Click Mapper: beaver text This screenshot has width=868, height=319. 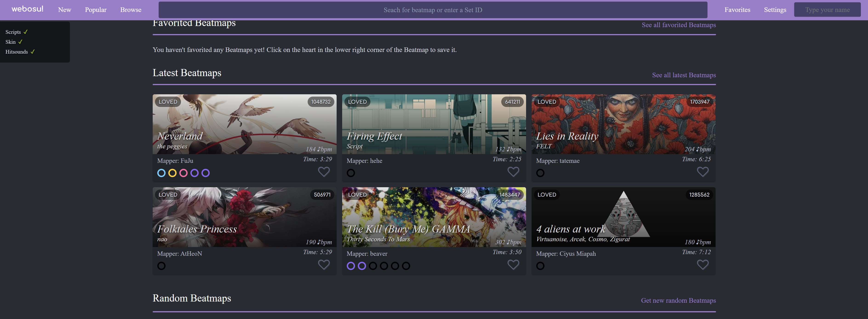367,254
